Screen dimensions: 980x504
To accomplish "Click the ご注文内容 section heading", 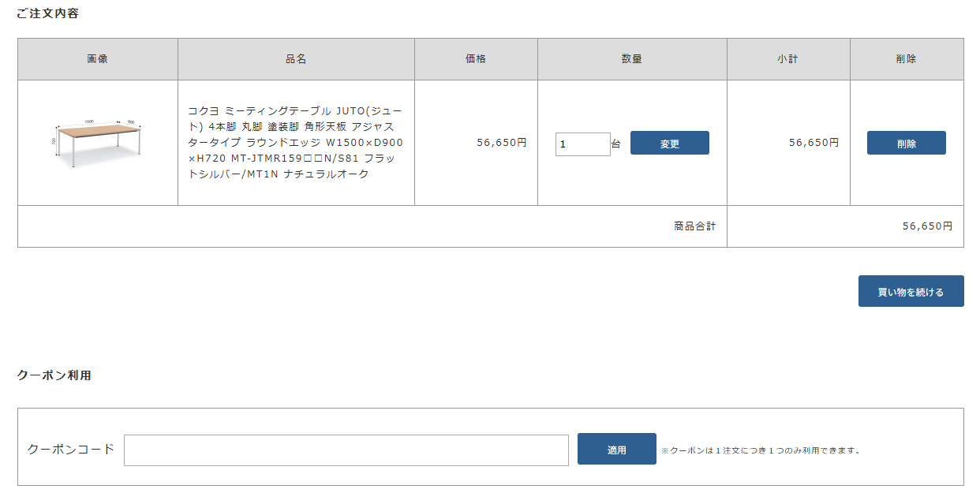I will (48, 13).
